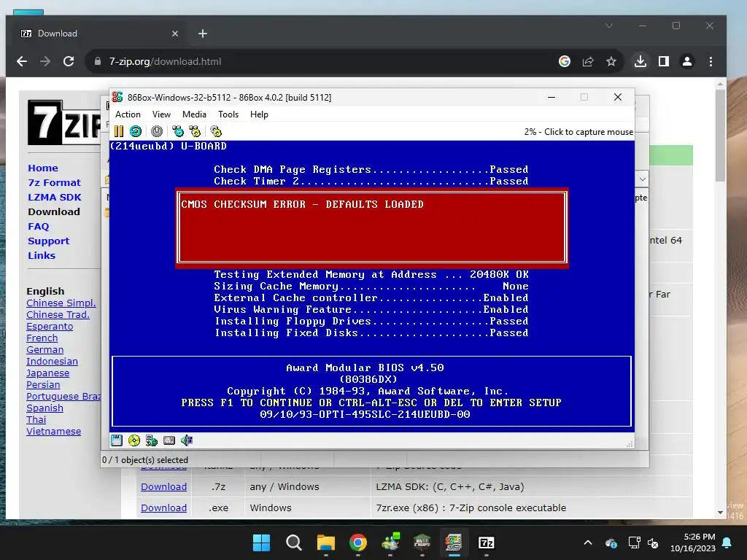The image size is (747, 560).
Task: Click the CD-ROM status bar icon
Action: coord(134,440)
